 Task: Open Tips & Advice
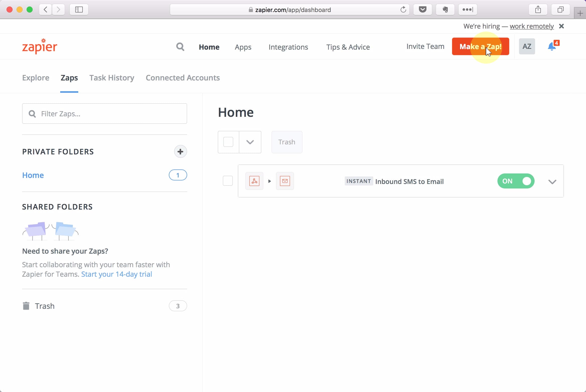pyautogui.click(x=348, y=47)
